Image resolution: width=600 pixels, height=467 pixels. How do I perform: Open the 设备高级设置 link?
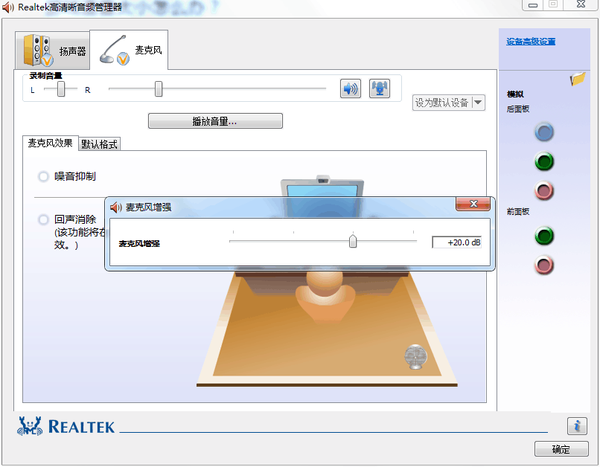tap(531, 41)
